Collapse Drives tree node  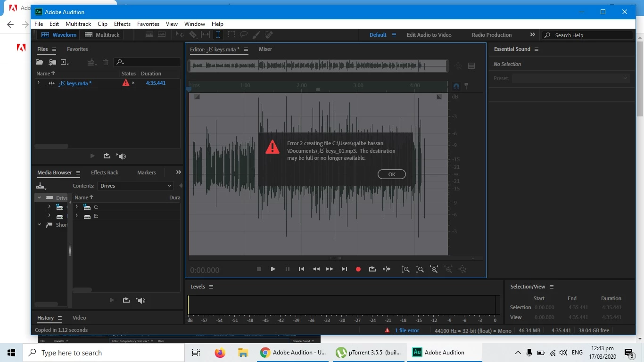40,198
